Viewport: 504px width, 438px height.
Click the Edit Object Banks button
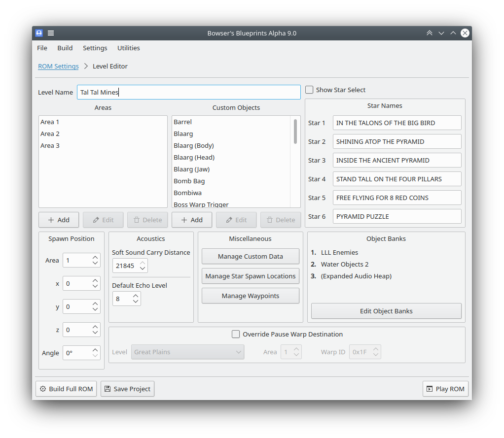[x=386, y=311]
